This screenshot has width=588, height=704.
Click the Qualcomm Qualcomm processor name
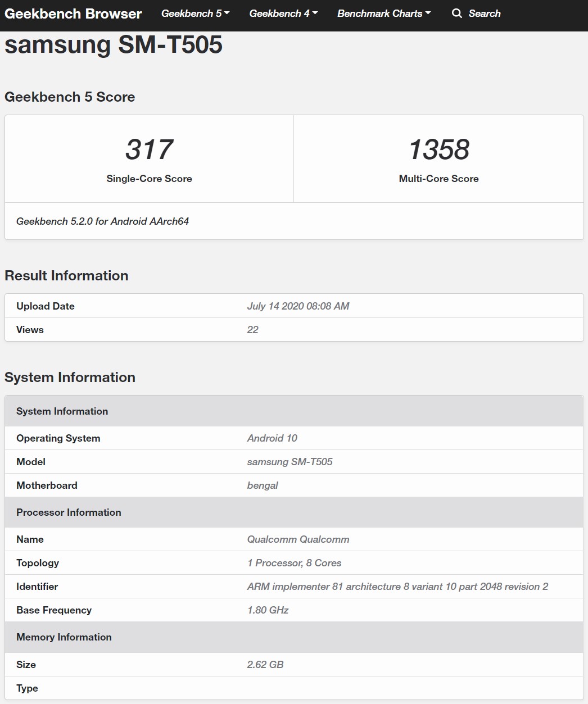[298, 539]
